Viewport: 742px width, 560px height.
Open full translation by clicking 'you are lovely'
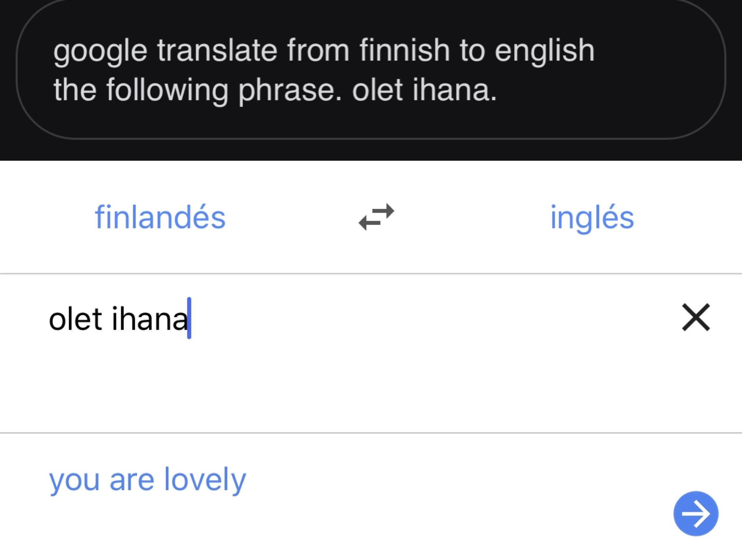point(148,479)
